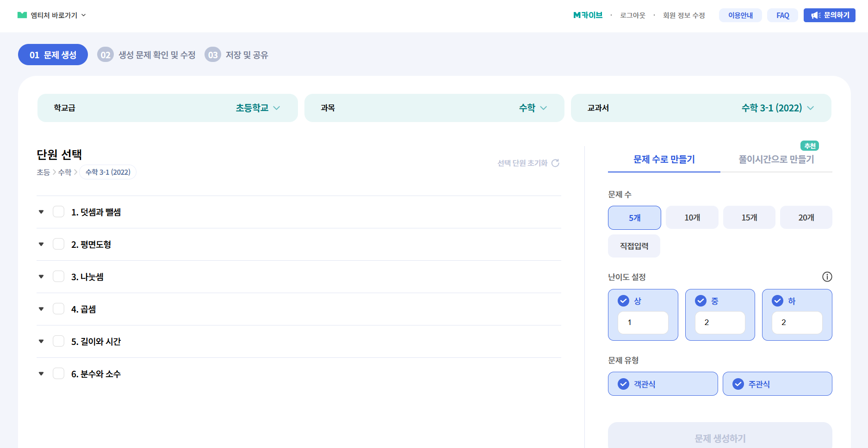Click the green 엠티처 book logo icon
The width and height of the screenshot is (868, 448).
click(x=22, y=15)
